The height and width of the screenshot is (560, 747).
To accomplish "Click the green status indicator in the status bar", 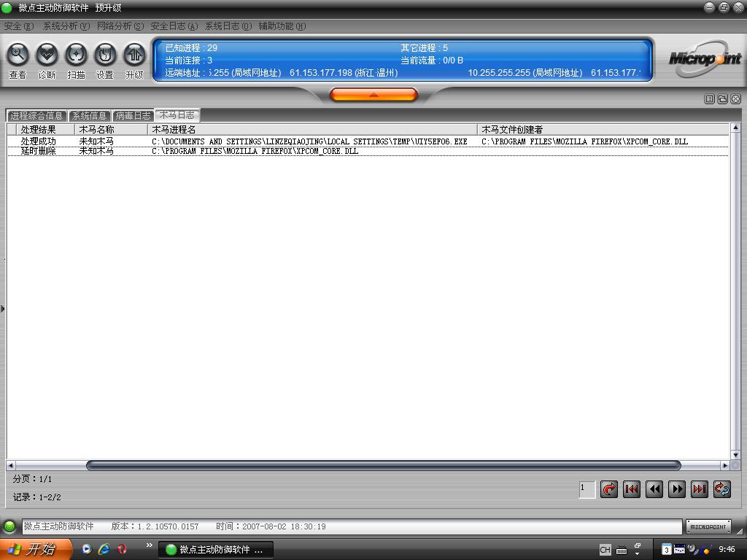I will 9,526.
